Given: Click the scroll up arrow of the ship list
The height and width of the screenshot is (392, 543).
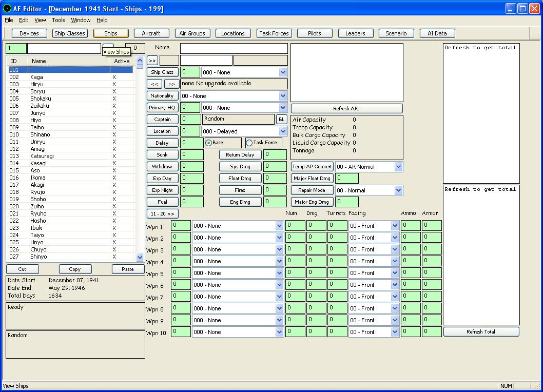Looking at the screenshot, I should click(140, 61).
